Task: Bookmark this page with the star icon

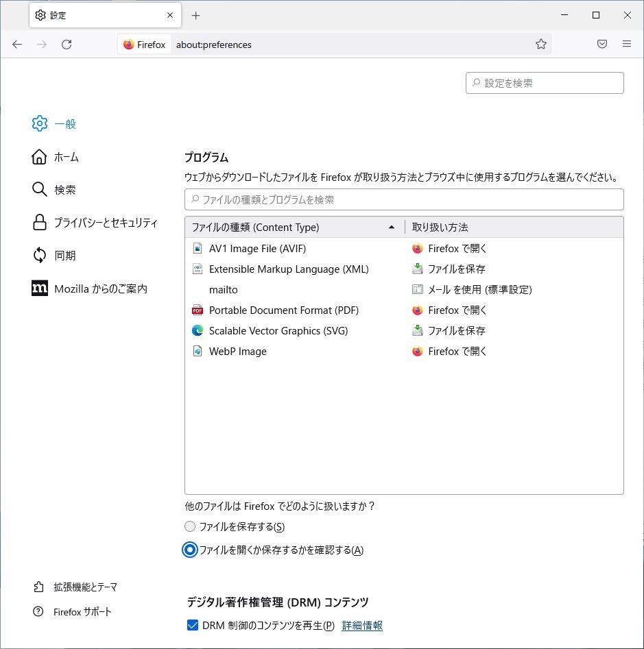Action: click(541, 45)
